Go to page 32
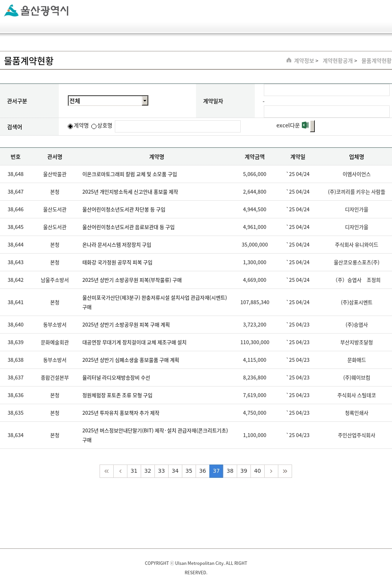 click(x=148, y=471)
